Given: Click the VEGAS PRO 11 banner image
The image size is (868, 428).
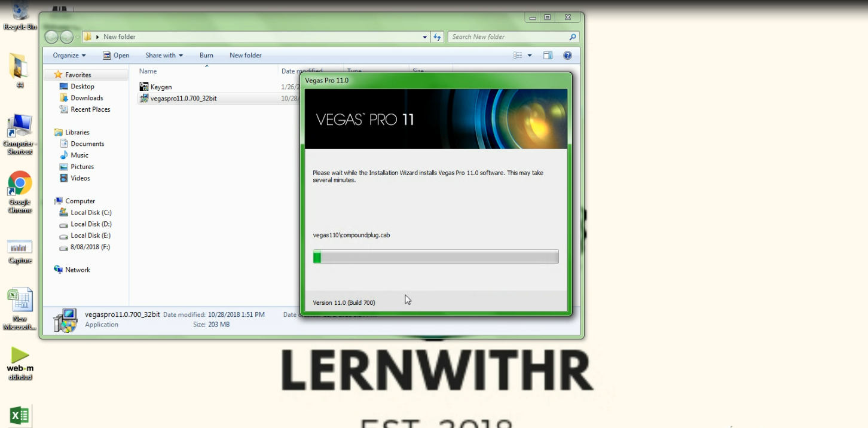Looking at the screenshot, I should (436, 119).
